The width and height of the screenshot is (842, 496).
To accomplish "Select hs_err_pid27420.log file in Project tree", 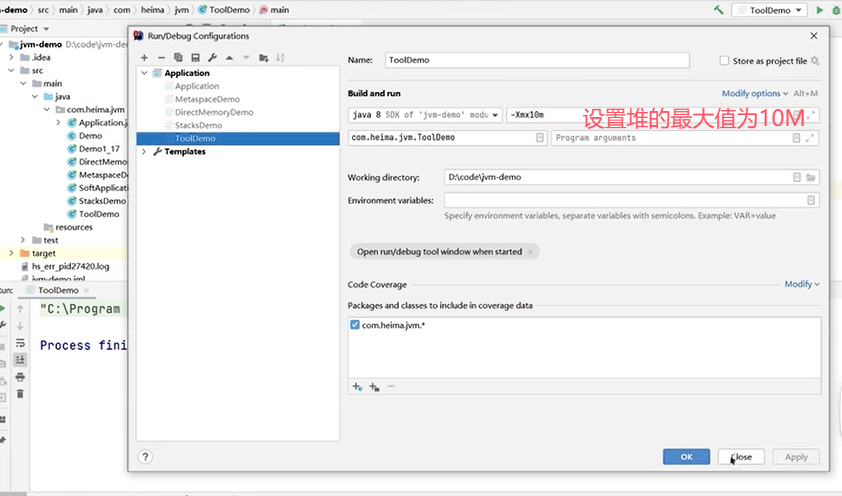I will pos(70,266).
